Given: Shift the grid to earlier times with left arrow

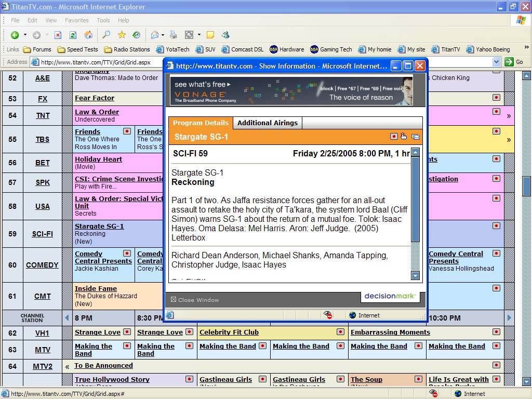Looking at the screenshot, I should click(x=67, y=317).
